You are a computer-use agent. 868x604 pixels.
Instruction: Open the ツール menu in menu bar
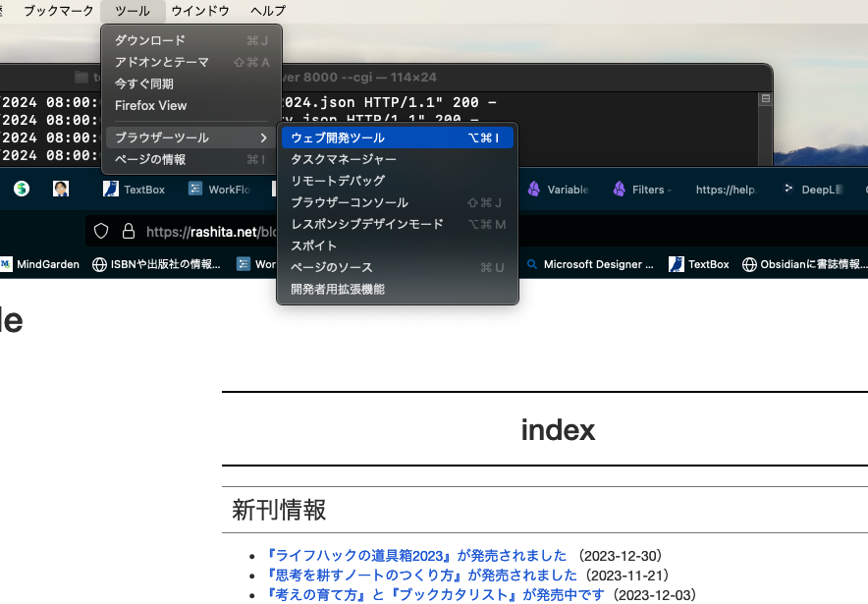133,11
